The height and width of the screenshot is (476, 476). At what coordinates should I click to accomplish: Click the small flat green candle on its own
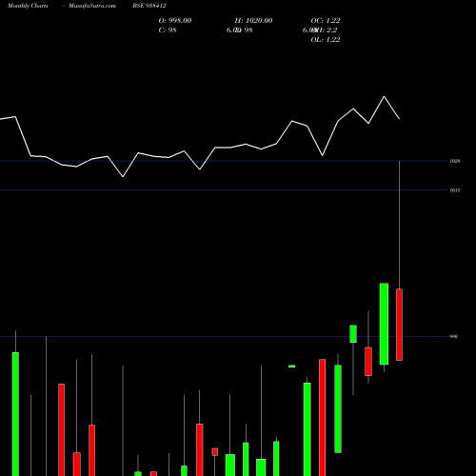[291, 367]
